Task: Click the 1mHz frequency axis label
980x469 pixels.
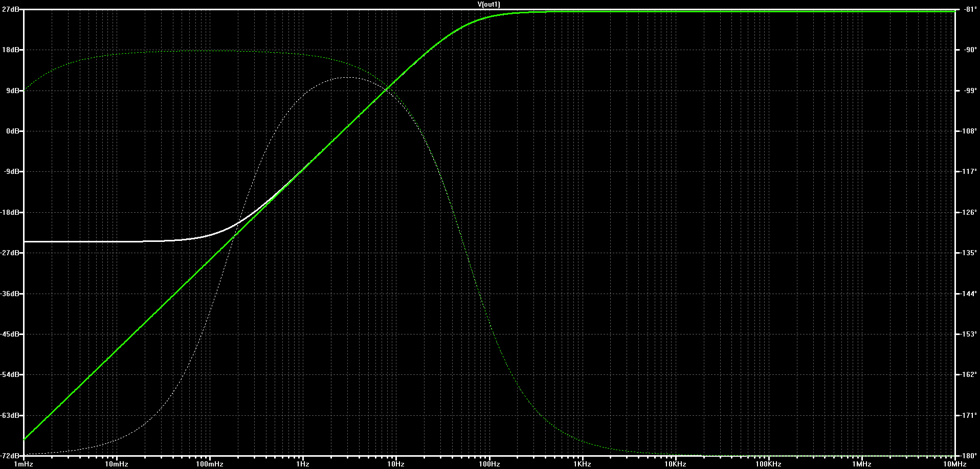Action: click(x=24, y=464)
